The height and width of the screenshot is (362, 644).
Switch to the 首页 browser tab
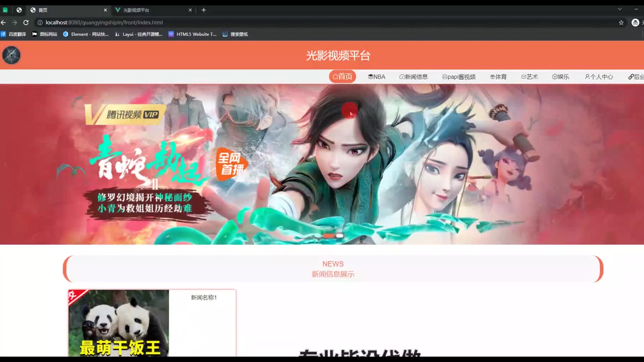(x=68, y=10)
